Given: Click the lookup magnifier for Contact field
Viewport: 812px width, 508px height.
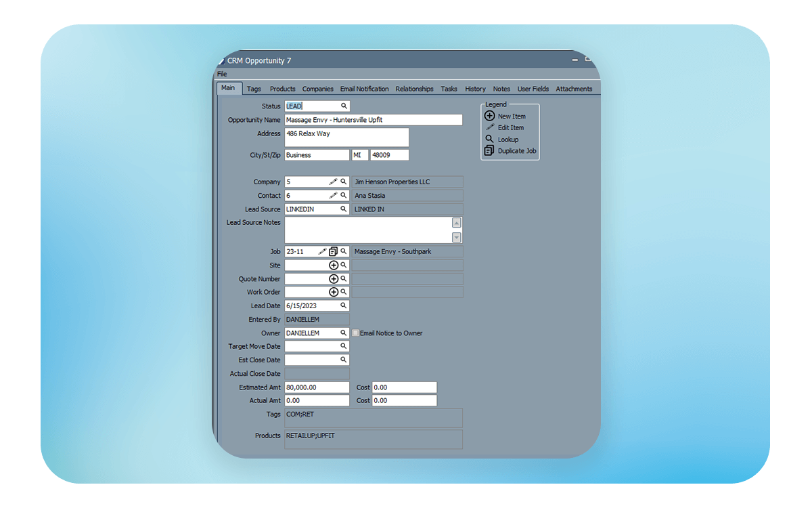Looking at the screenshot, I should 344,196.
